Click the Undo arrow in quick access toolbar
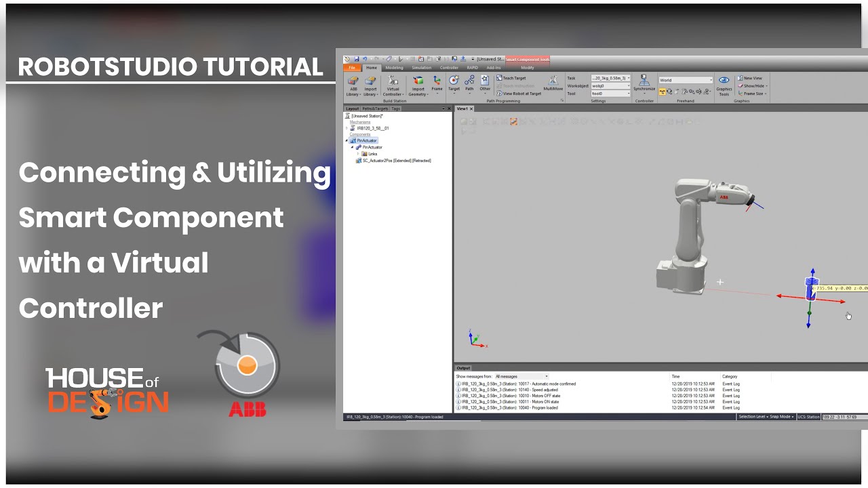This screenshot has height=488, width=868. (365, 59)
